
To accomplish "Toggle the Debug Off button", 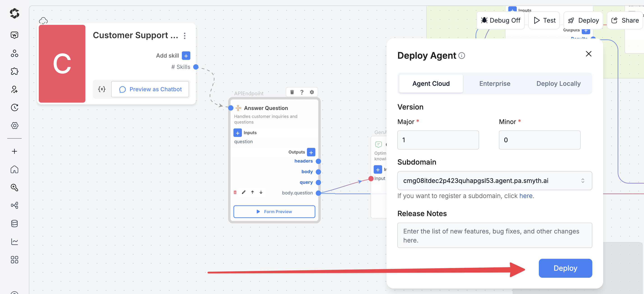I will 500,20.
